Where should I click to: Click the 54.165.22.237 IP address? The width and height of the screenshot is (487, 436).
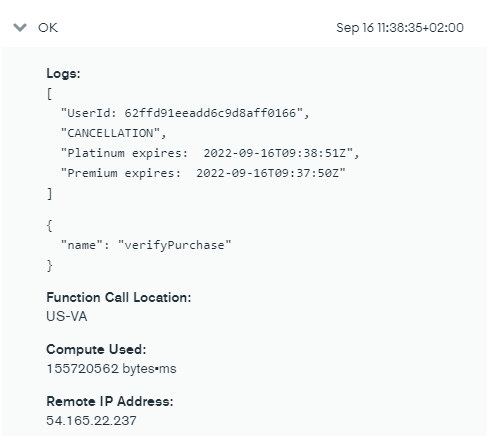91,421
